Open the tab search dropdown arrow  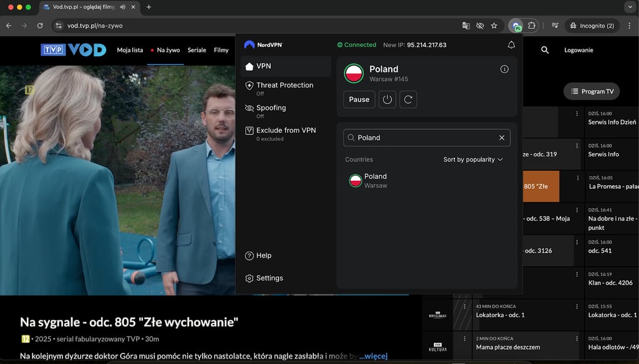[x=630, y=7]
